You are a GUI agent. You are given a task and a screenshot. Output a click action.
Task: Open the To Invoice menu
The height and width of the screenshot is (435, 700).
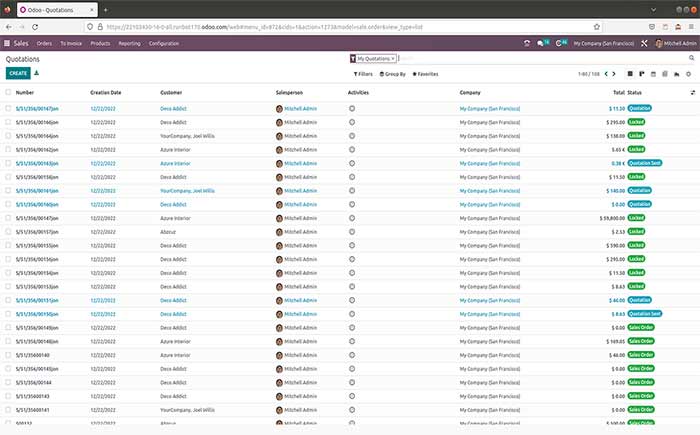(x=71, y=43)
